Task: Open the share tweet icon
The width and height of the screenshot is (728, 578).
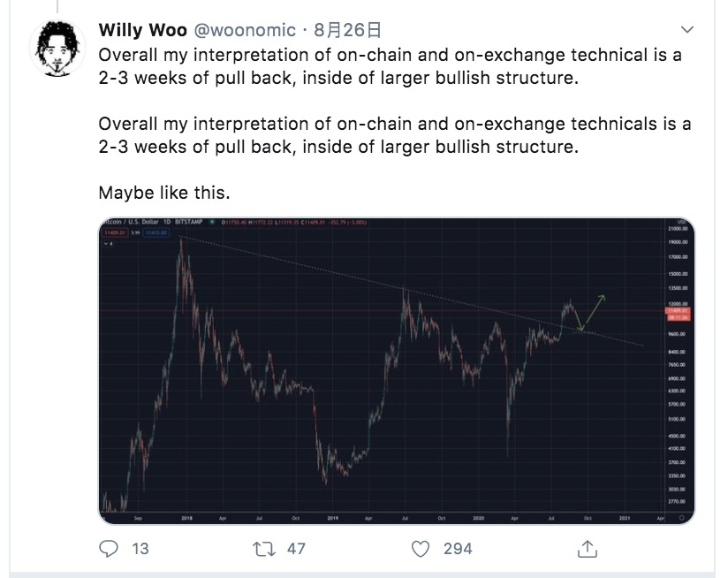Action: pyautogui.click(x=586, y=549)
